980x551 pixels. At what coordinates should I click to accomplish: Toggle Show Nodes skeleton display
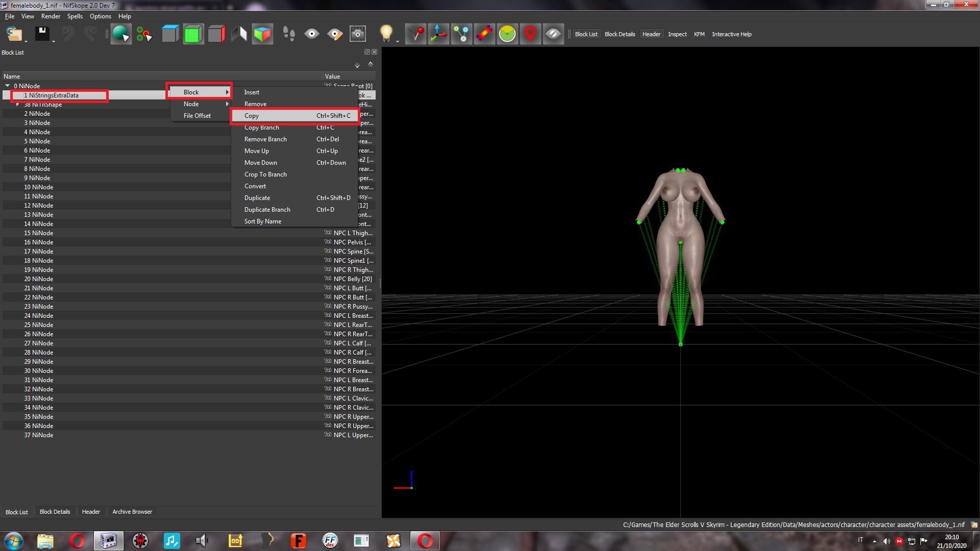tap(461, 34)
